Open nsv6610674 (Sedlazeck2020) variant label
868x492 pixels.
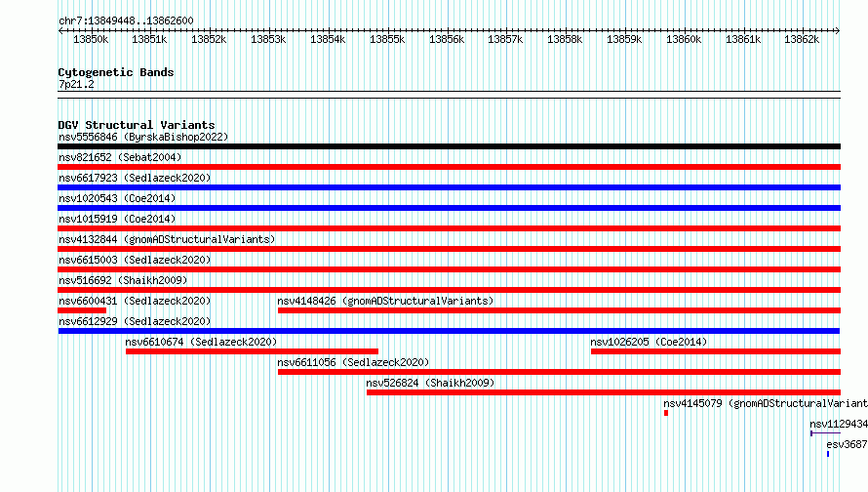[x=201, y=342]
